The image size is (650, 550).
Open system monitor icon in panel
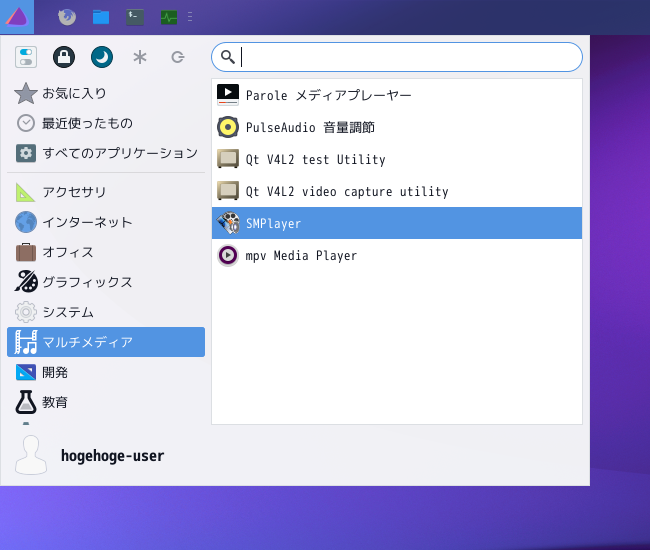(x=169, y=17)
